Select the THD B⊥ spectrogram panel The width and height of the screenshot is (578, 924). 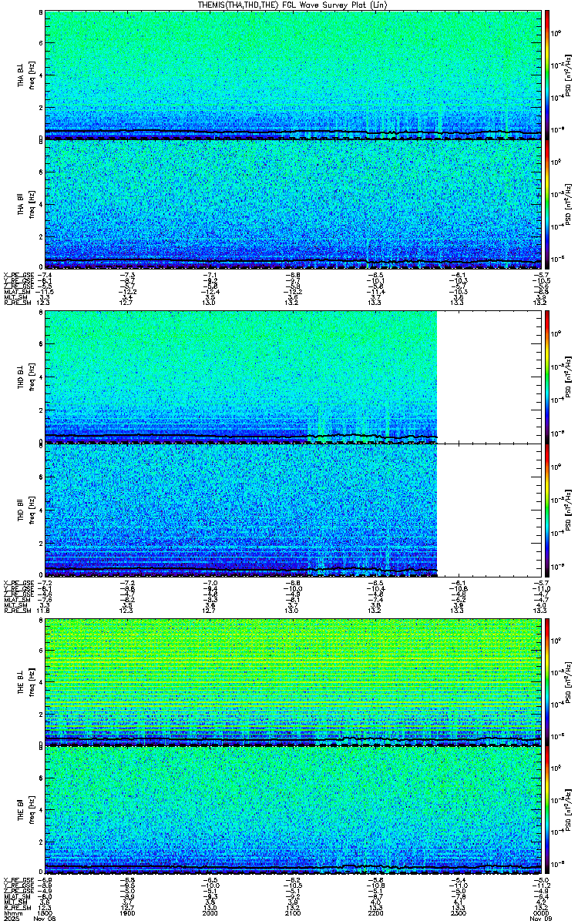294,377
